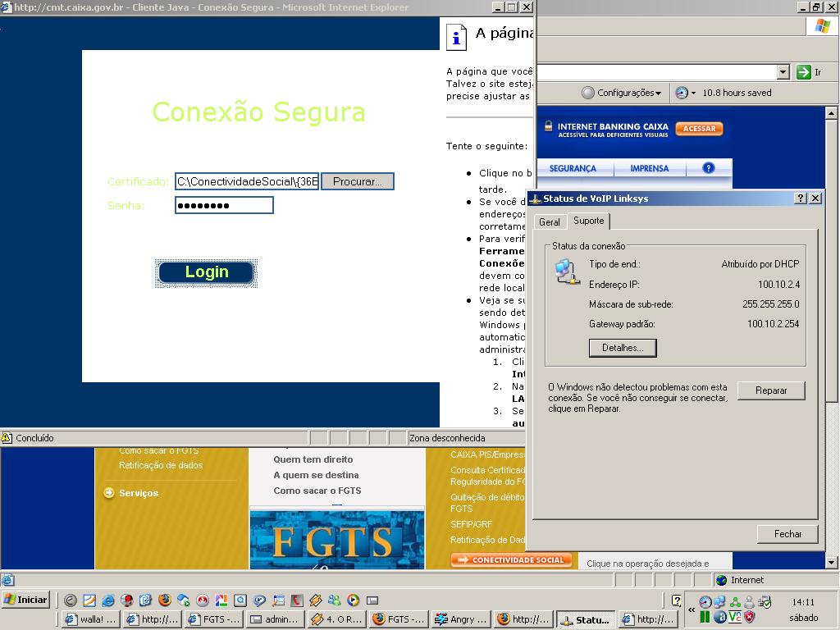Click the red phone quick launch icon

click(x=297, y=600)
